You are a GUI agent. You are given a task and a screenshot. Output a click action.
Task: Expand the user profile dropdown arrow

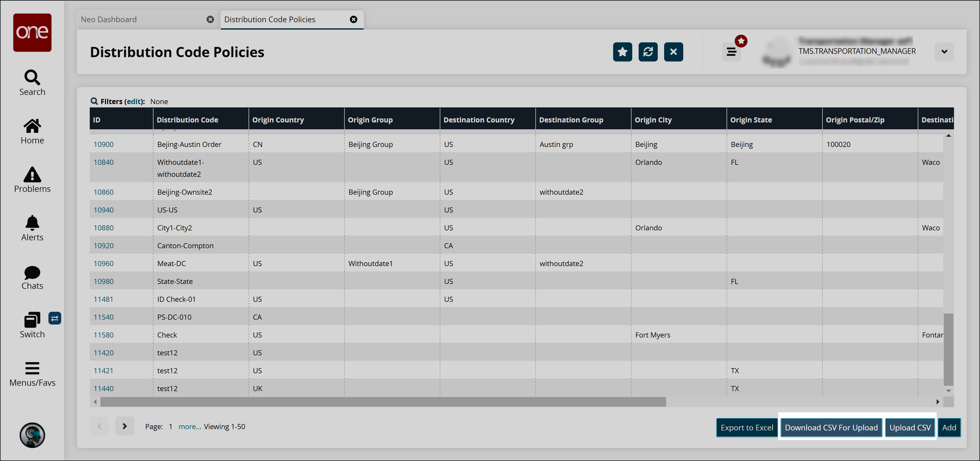[944, 52]
